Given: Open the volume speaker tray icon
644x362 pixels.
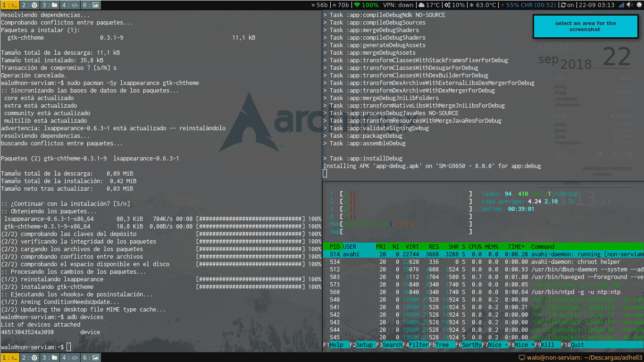Looking at the screenshot, I should [629, 5].
